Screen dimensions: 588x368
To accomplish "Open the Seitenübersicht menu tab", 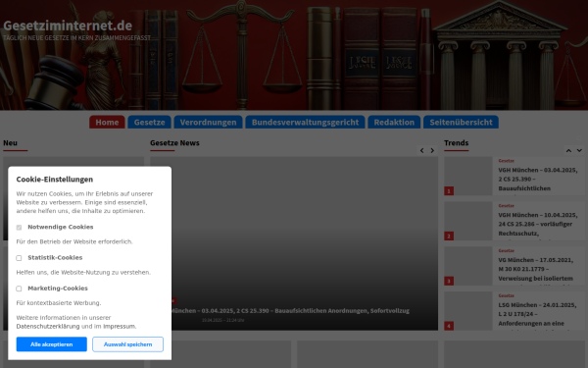I will 461,122.
